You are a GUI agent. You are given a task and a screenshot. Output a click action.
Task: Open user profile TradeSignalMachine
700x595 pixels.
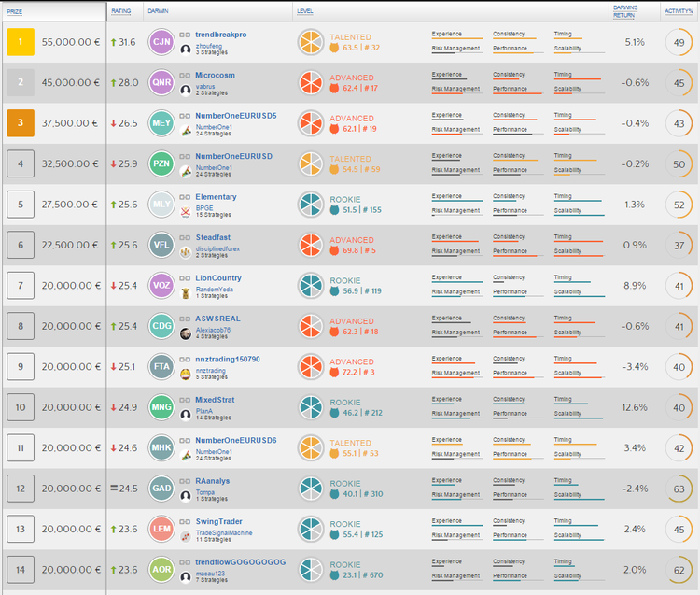click(x=224, y=533)
